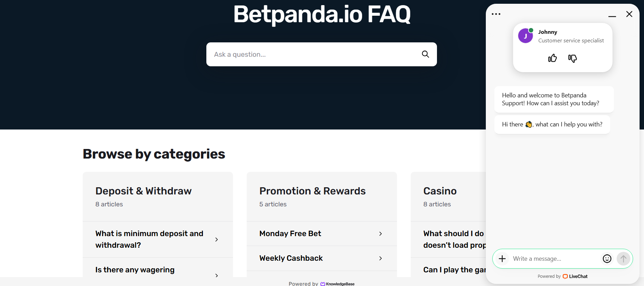Rate Johnny with thumbs up
The width and height of the screenshot is (644, 286).
[552, 58]
